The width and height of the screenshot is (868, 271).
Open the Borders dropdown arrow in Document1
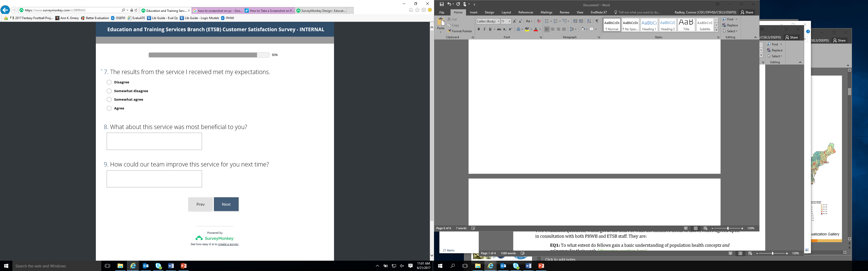596,29
